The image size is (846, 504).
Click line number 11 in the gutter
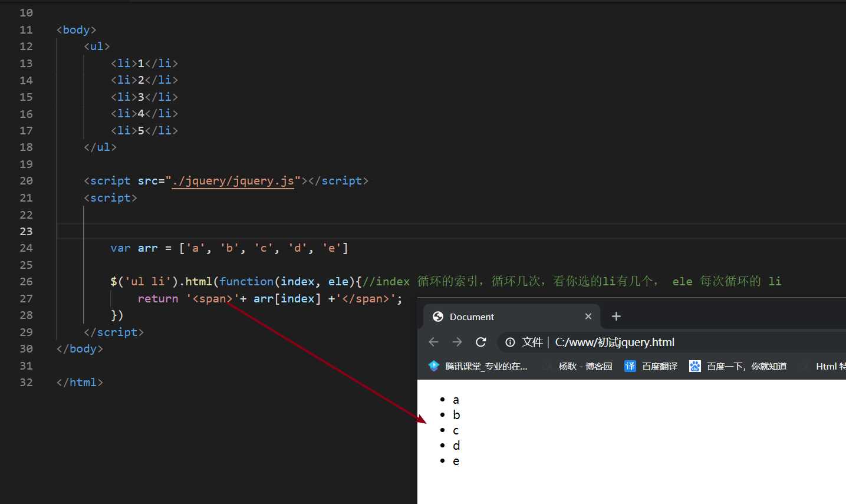[x=26, y=29]
